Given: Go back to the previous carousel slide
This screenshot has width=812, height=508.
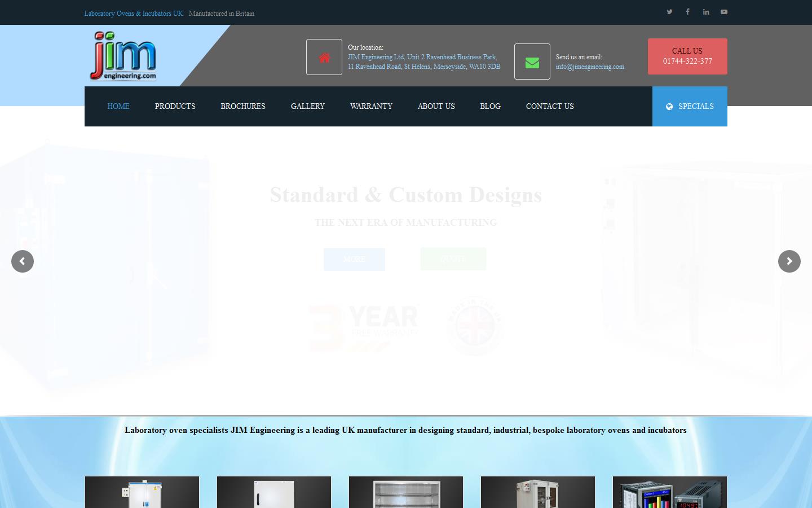Looking at the screenshot, I should 23,261.
